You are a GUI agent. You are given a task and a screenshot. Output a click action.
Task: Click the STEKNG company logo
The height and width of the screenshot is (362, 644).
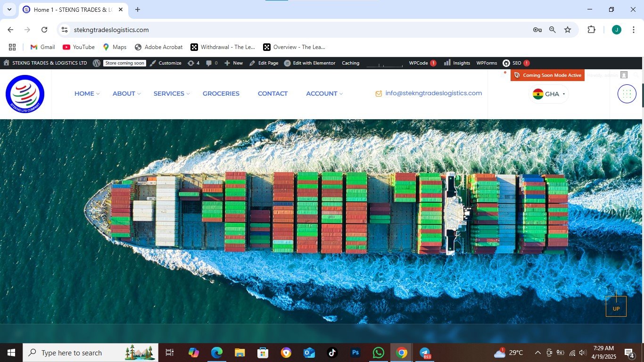pyautogui.click(x=25, y=94)
